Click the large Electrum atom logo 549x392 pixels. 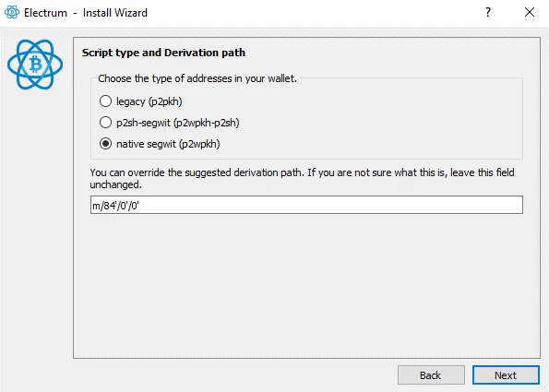[35, 65]
